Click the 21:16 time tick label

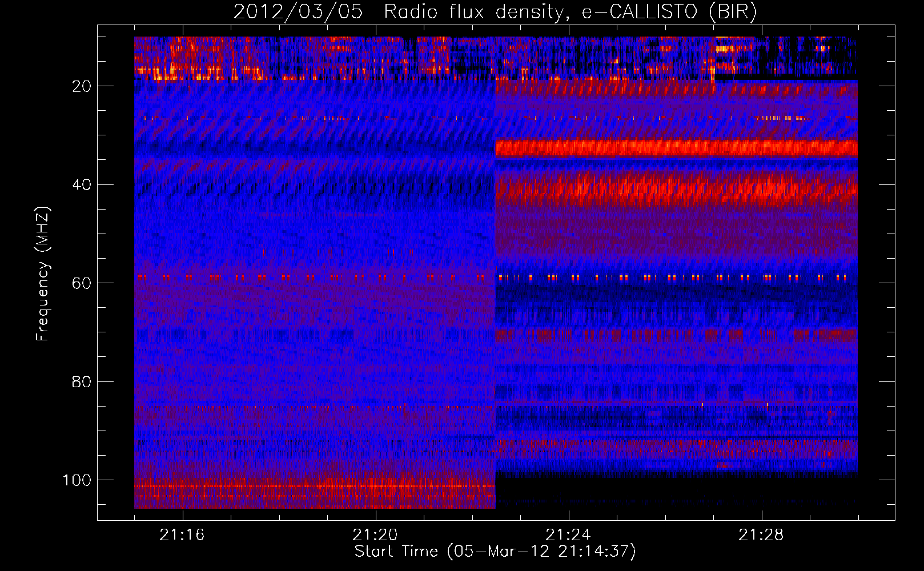click(182, 535)
